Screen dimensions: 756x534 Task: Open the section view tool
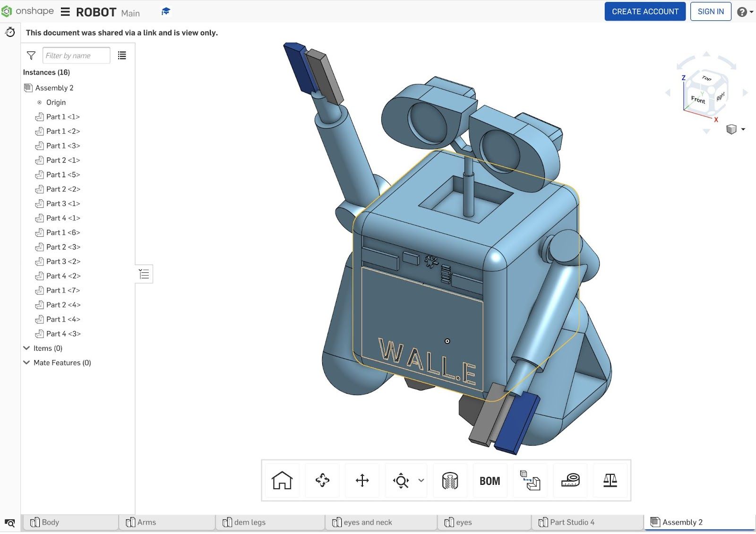click(450, 481)
